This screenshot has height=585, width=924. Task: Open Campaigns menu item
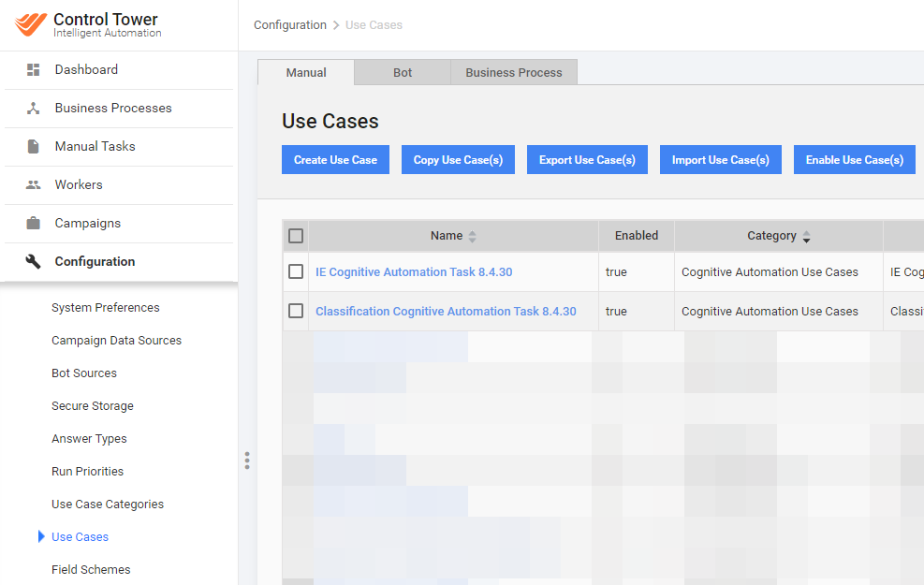pyautogui.click(x=88, y=224)
